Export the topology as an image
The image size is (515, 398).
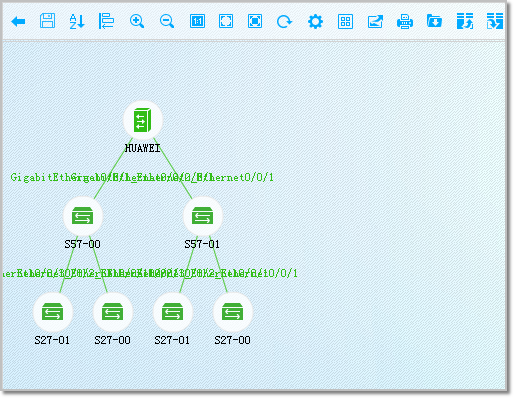tap(375, 22)
